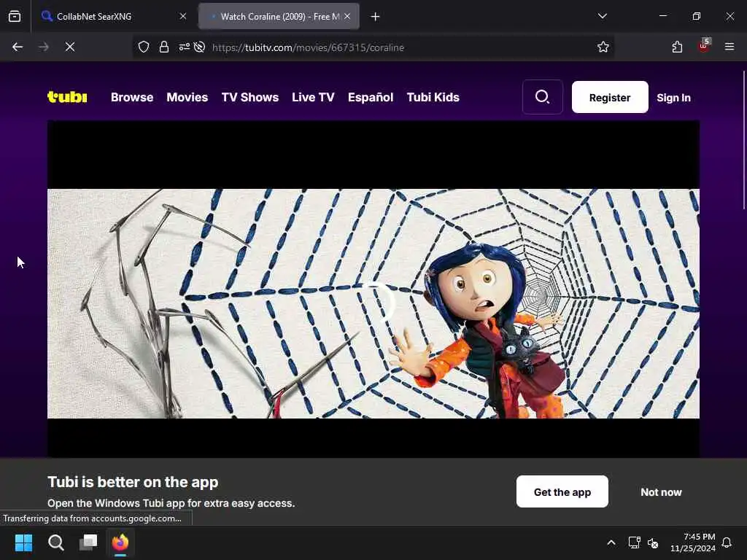The width and height of the screenshot is (747, 560).
Task: Click the Firefox back arrow
Action: point(18,47)
